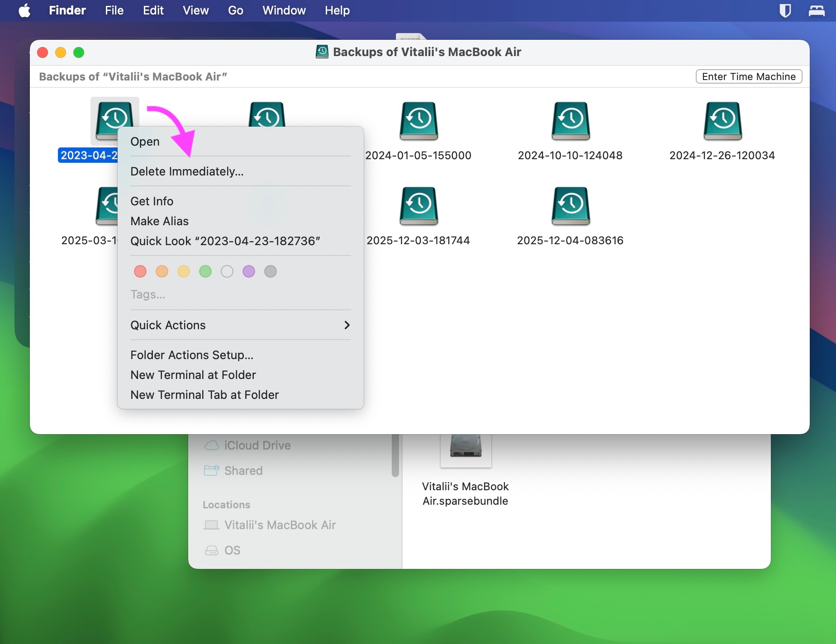Select the 2024-12-26-120034 backup icon
The height and width of the screenshot is (644, 836).
(x=722, y=121)
